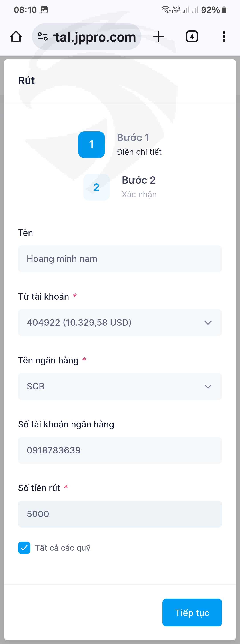Tap the Wi-Fi status icon

click(x=165, y=10)
